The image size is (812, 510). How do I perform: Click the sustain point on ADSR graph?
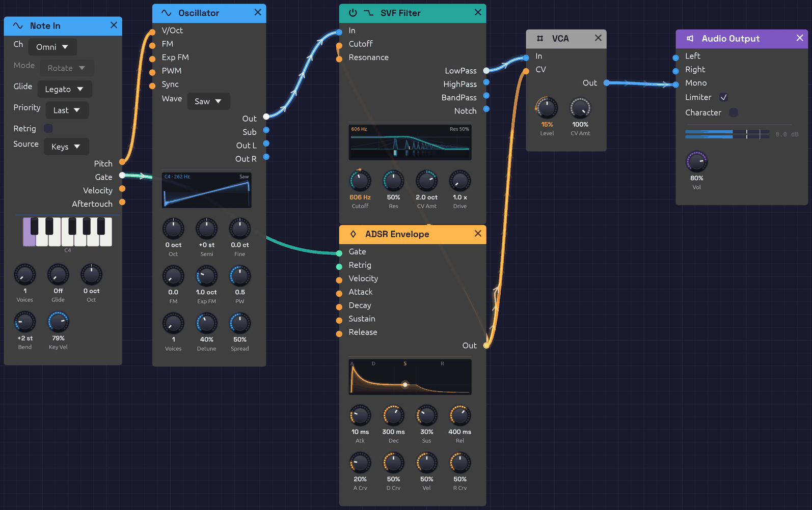click(405, 385)
